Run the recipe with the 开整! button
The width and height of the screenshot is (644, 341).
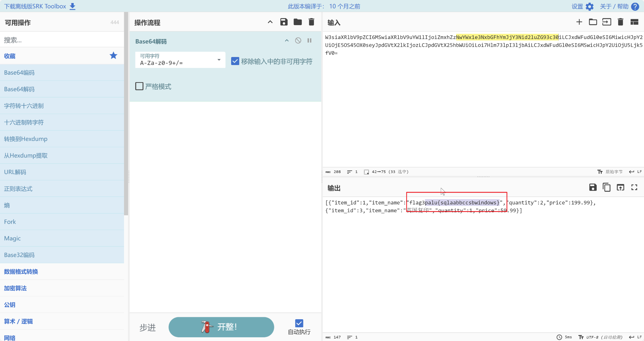point(221,327)
